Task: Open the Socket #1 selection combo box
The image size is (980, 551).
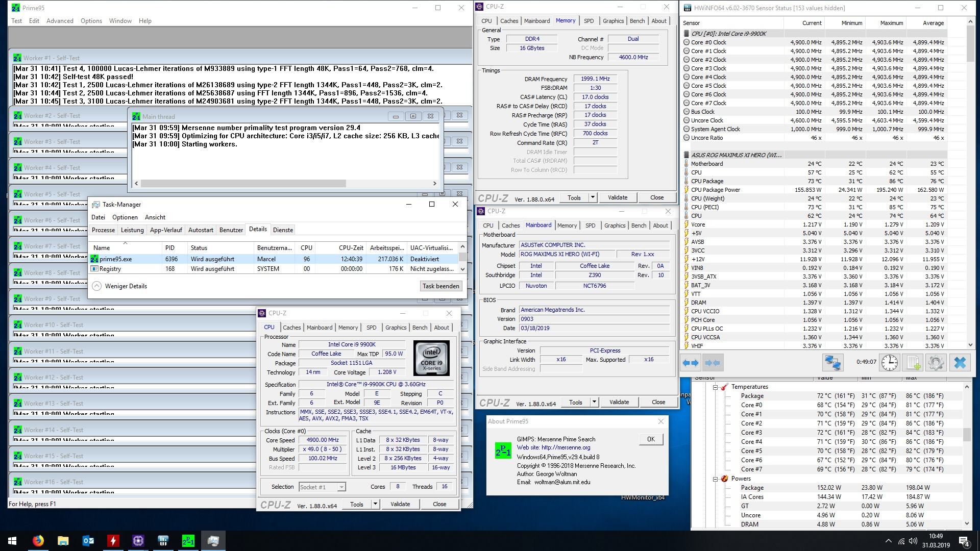Action: coord(322,487)
